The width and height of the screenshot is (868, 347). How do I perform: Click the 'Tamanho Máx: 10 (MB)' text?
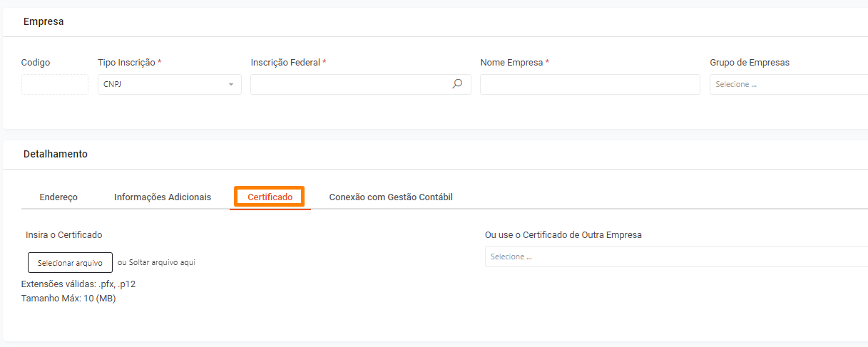click(x=68, y=299)
